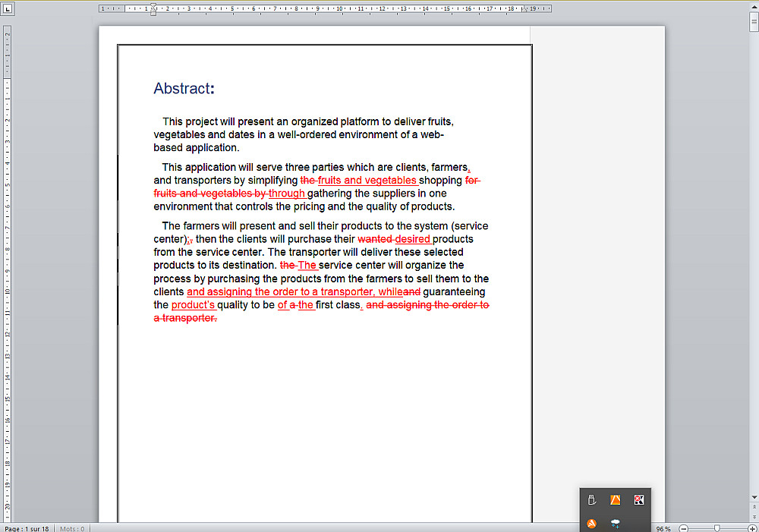The width and height of the screenshot is (759, 532).
Task: Click the word 'environment' starting the pricing line
Action: pyautogui.click(x=183, y=206)
